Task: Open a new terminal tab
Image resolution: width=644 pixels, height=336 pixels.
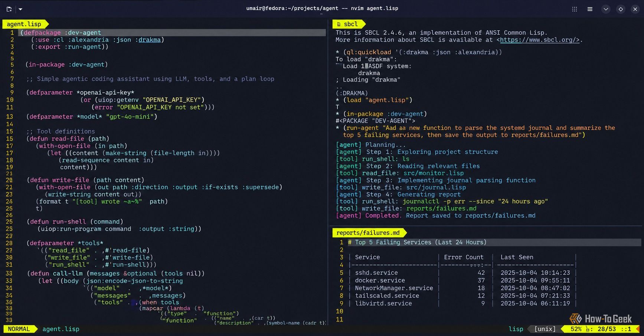Action: (x=9, y=9)
